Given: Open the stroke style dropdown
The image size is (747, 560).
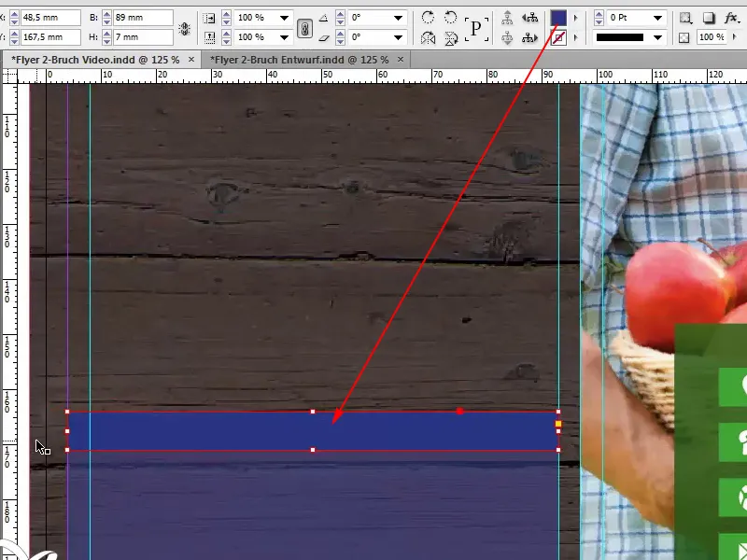Looking at the screenshot, I should click(x=658, y=37).
